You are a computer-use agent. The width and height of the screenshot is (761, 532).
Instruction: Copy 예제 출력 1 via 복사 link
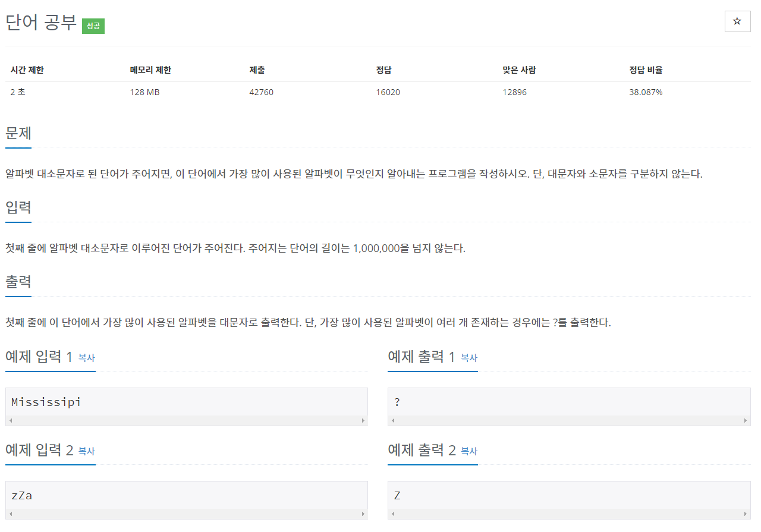[469, 358]
